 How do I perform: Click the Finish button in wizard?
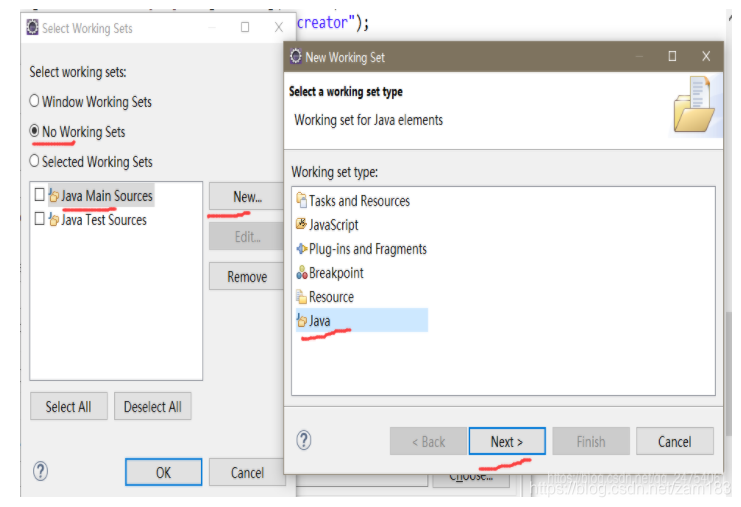[591, 441]
